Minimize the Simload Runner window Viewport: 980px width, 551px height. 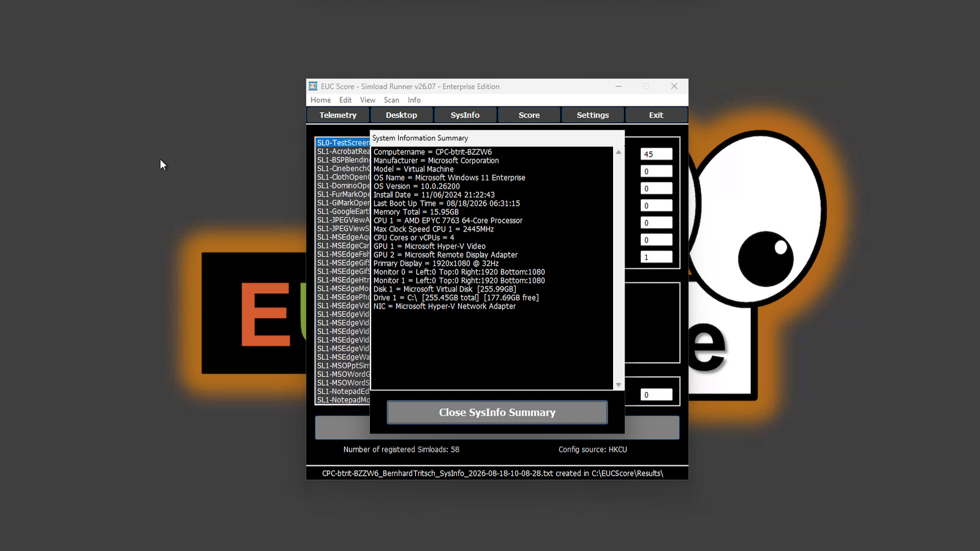[x=619, y=86]
